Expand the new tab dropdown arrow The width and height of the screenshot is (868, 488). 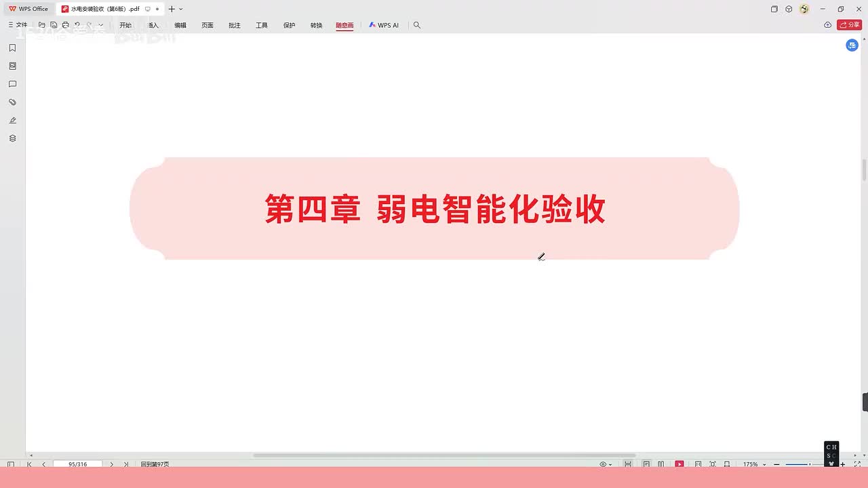pyautogui.click(x=181, y=9)
